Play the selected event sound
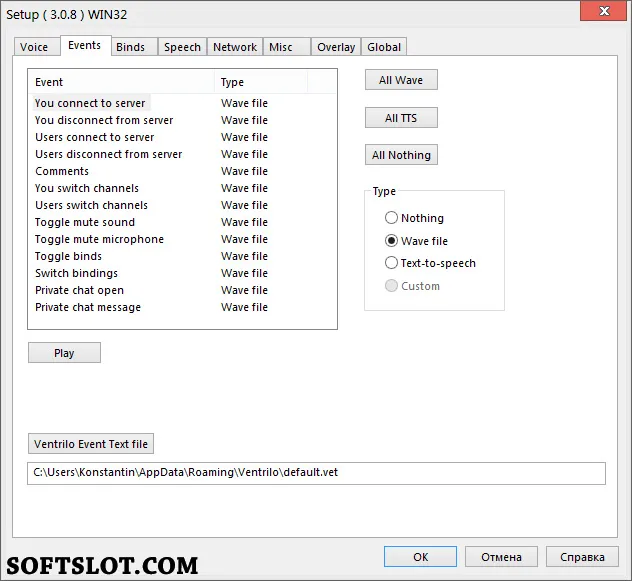This screenshot has width=632, height=581. pyautogui.click(x=64, y=353)
